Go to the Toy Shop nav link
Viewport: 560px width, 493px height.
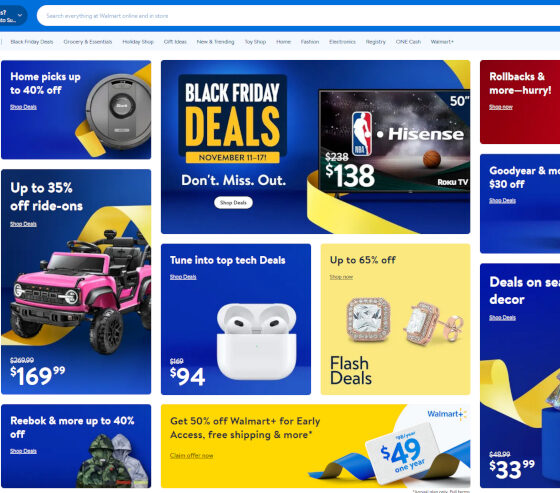[x=255, y=42]
